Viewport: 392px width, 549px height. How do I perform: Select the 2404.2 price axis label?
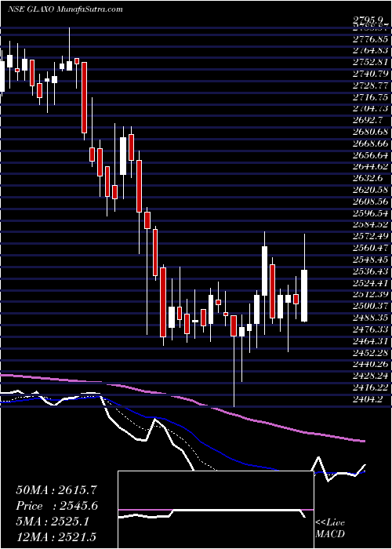pos(368,398)
